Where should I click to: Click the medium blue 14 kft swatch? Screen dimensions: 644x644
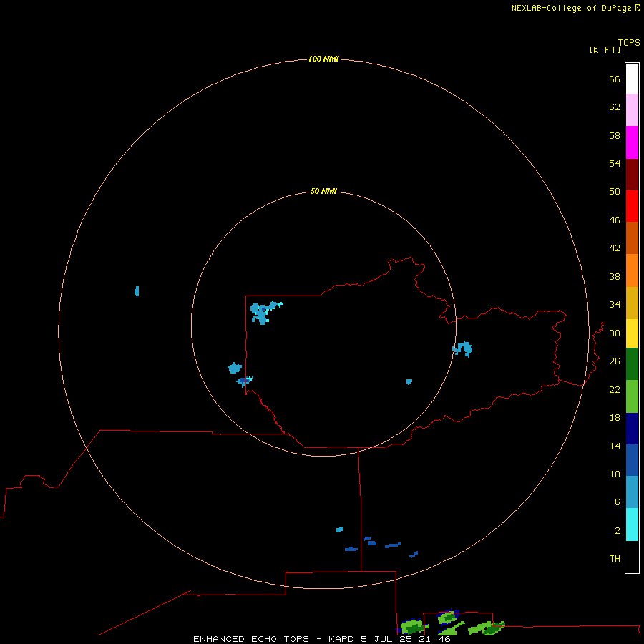click(x=632, y=460)
